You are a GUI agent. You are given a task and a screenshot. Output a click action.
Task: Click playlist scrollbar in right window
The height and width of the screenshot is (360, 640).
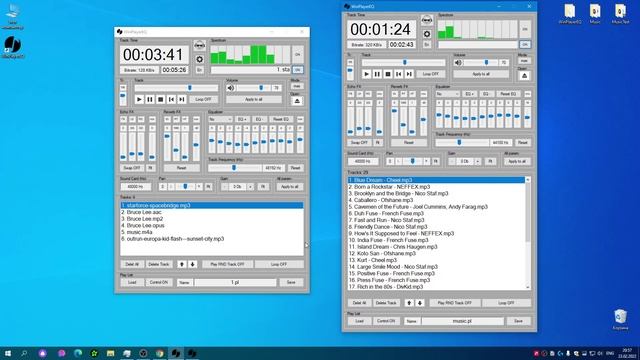click(x=528, y=233)
